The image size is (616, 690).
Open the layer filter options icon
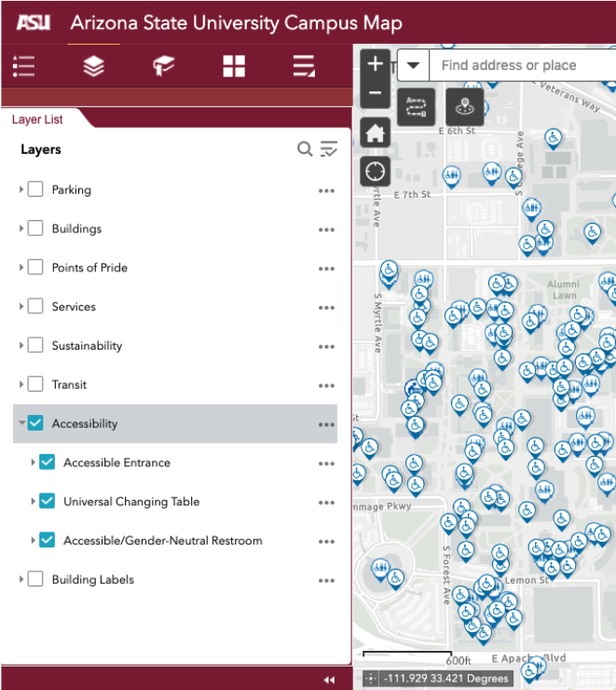click(x=328, y=149)
